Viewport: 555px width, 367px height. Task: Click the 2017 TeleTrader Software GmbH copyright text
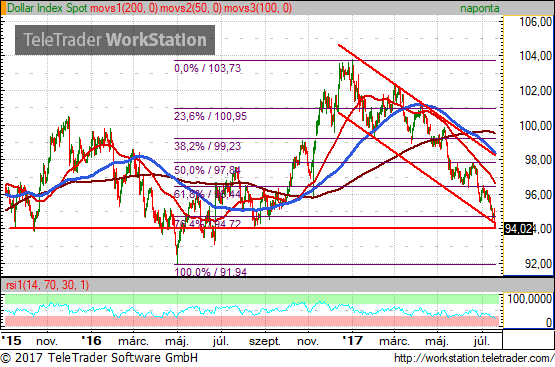coord(99,358)
